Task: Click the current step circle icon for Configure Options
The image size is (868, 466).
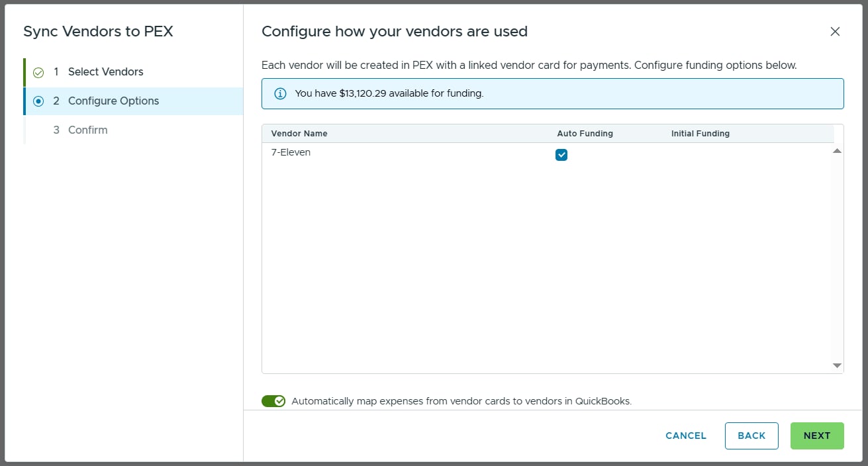Action: pos(38,101)
